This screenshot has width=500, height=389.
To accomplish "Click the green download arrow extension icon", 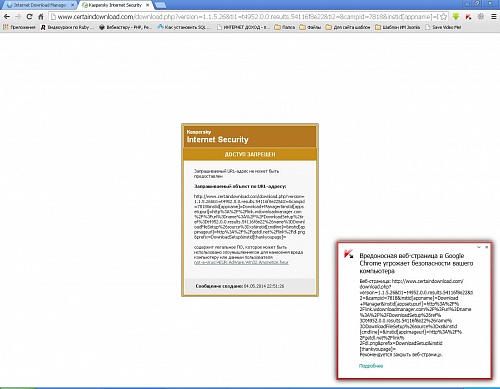I will click(x=456, y=16).
